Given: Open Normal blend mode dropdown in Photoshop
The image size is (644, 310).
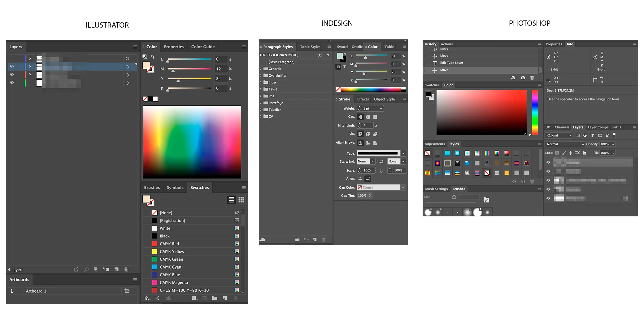Looking at the screenshot, I should [x=565, y=144].
